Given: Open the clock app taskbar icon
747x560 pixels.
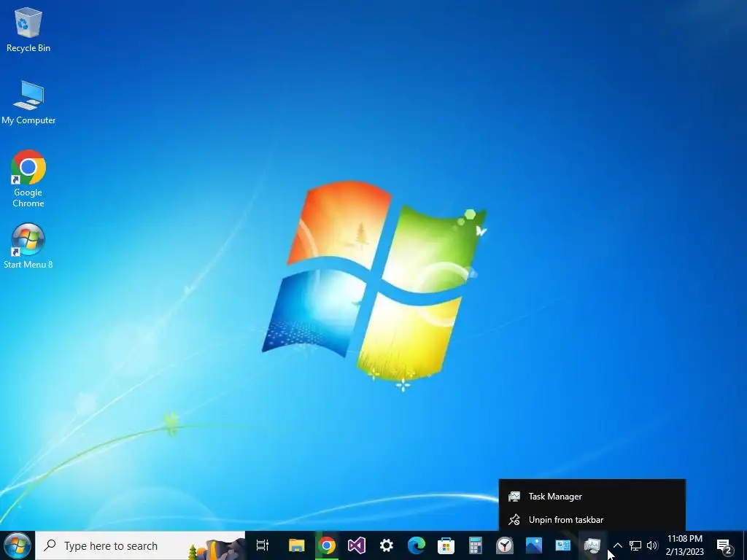Looking at the screenshot, I should click(505, 545).
